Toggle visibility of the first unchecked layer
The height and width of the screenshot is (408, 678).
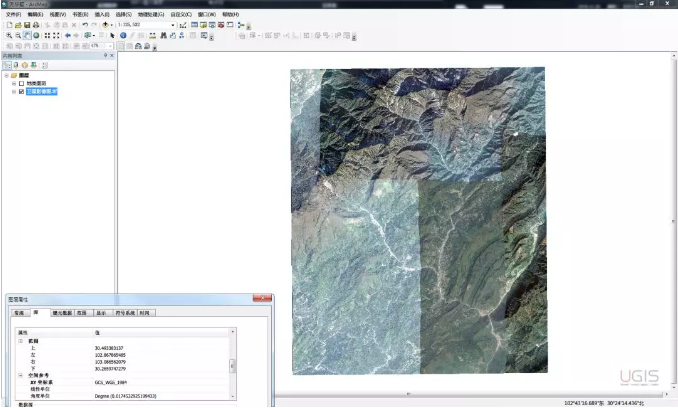[x=21, y=83]
